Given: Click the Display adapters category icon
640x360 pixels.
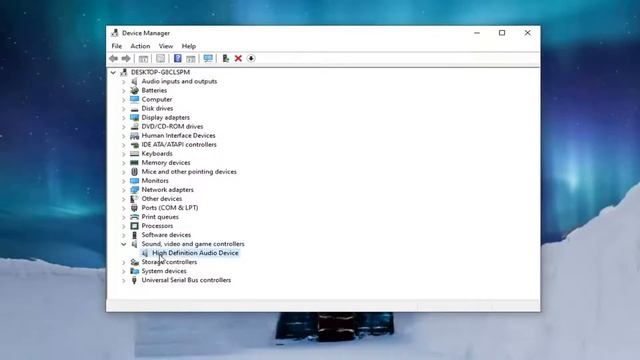Looking at the screenshot, I should (134, 117).
